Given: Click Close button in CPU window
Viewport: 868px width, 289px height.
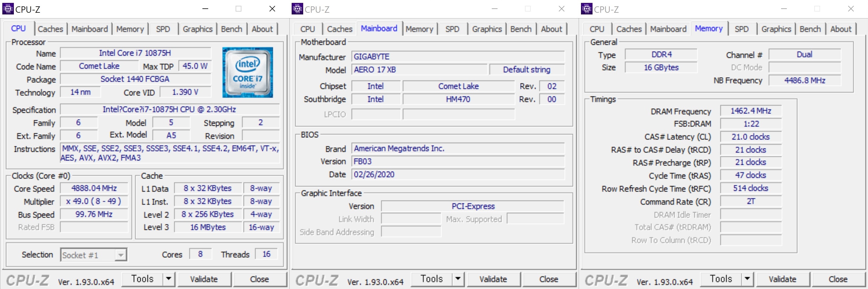Looking at the screenshot, I should pyautogui.click(x=260, y=279).
